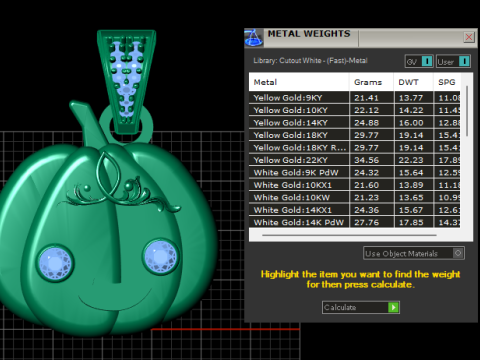Click the 27.76 grams cell
The height and width of the screenshot is (360, 480).
click(x=371, y=222)
